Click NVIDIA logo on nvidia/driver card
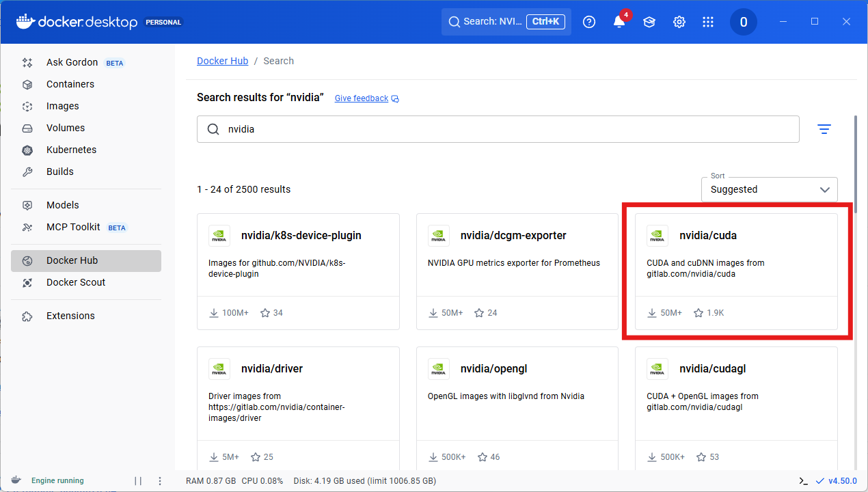868x492 pixels. (x=219, y=369)
